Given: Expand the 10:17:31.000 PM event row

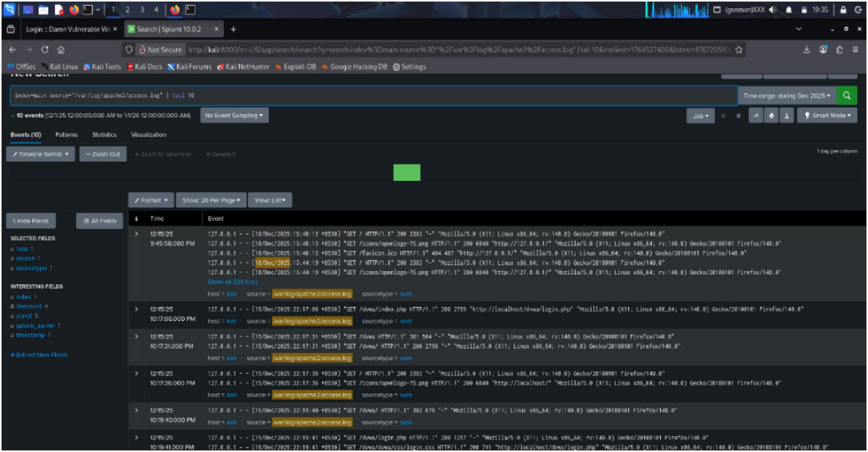Looking at the screenshot, I should [136, 336].
